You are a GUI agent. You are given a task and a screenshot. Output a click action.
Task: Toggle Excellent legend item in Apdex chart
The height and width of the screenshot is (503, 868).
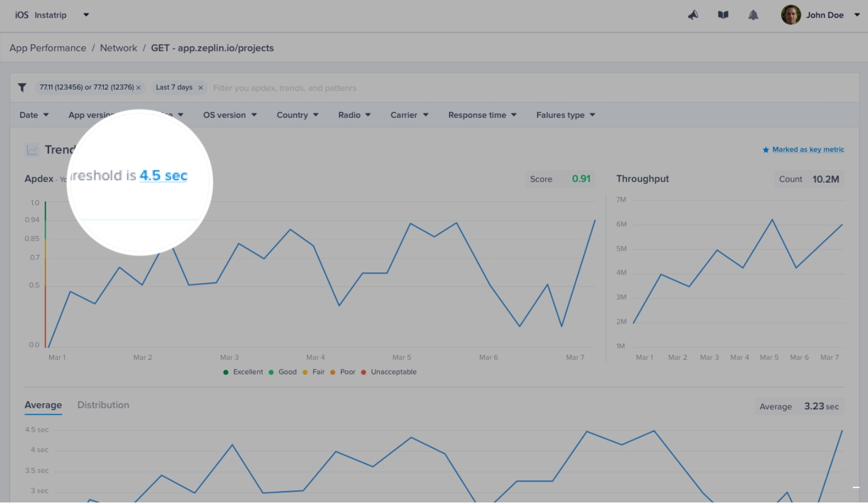click(243, 372)
